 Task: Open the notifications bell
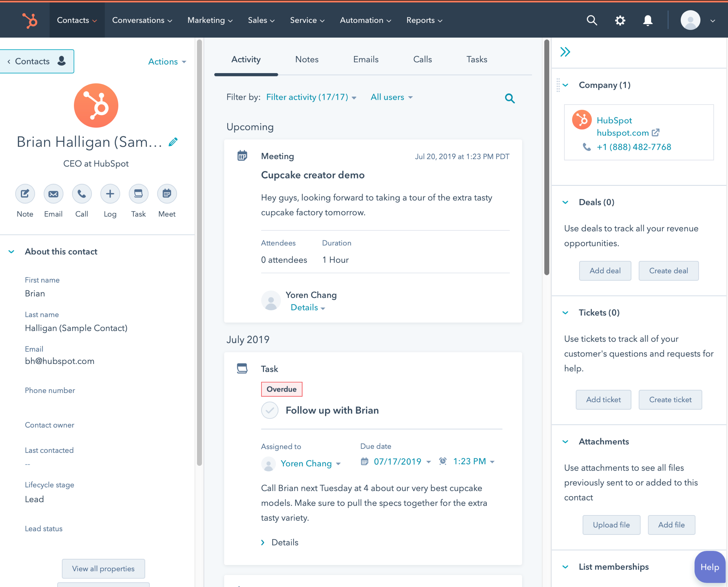point(648,20)
